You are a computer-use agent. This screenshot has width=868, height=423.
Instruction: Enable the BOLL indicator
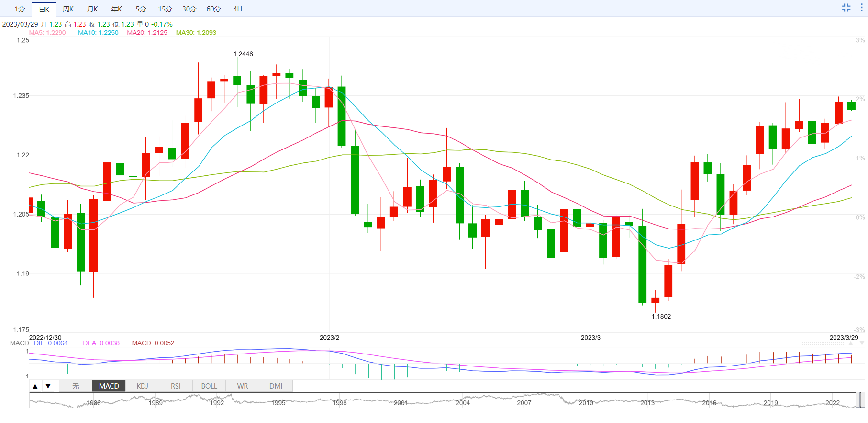(209, 386)
